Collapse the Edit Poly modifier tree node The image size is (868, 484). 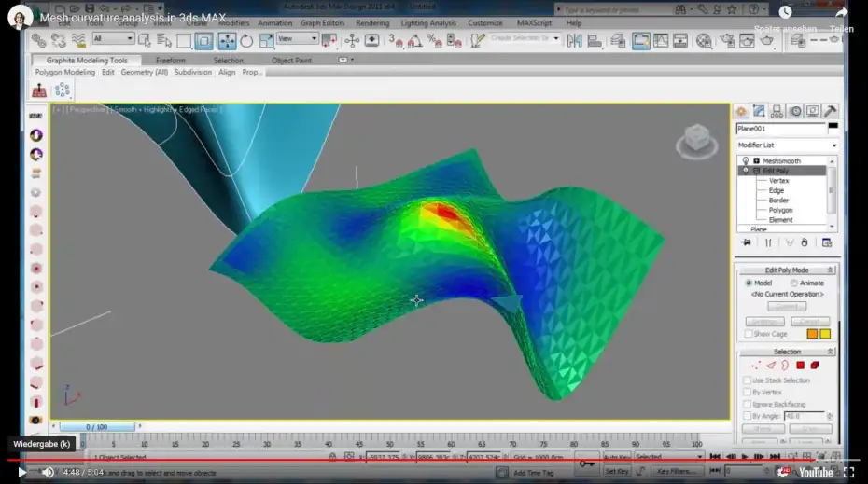[x=756, y=171]
